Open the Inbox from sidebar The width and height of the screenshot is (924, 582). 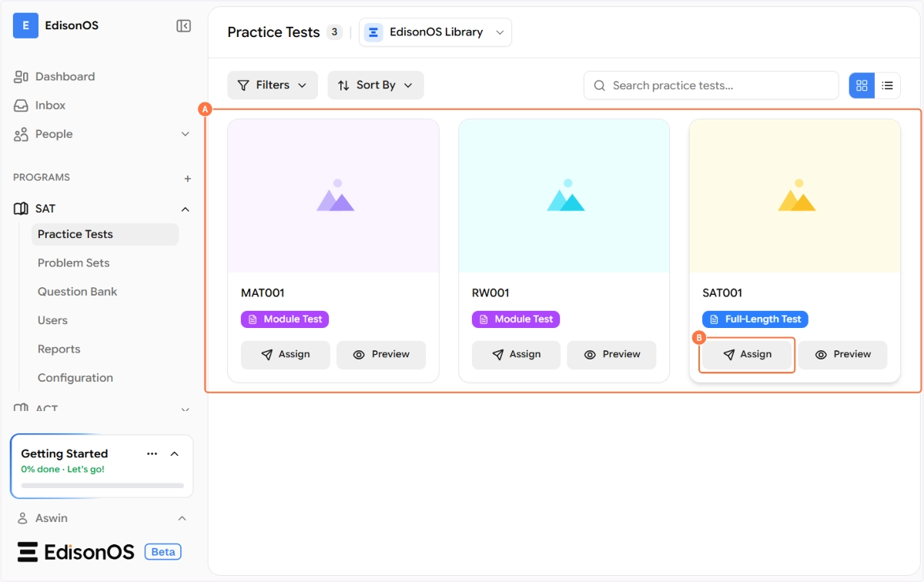50,105
